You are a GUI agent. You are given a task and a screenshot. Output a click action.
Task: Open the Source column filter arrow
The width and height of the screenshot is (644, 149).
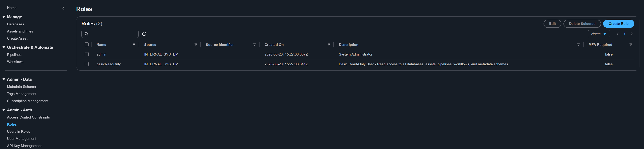point(196,45)
